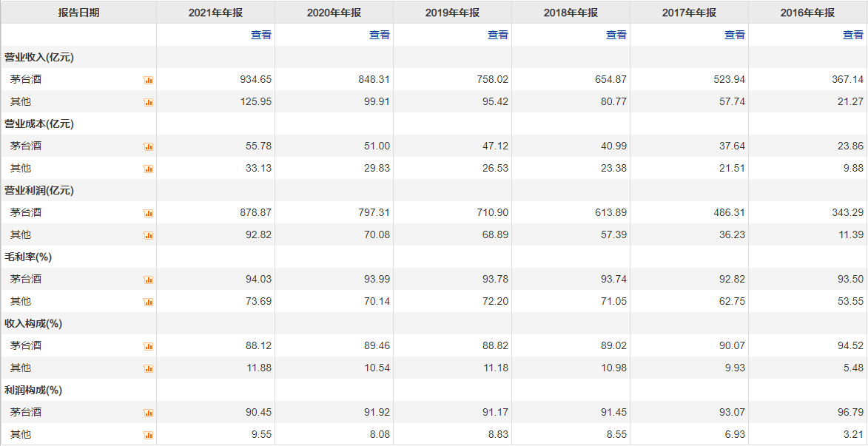Open chart icon for 其他 under 营业成本
This screenshot has width=868, height=446.
point(148,169)
